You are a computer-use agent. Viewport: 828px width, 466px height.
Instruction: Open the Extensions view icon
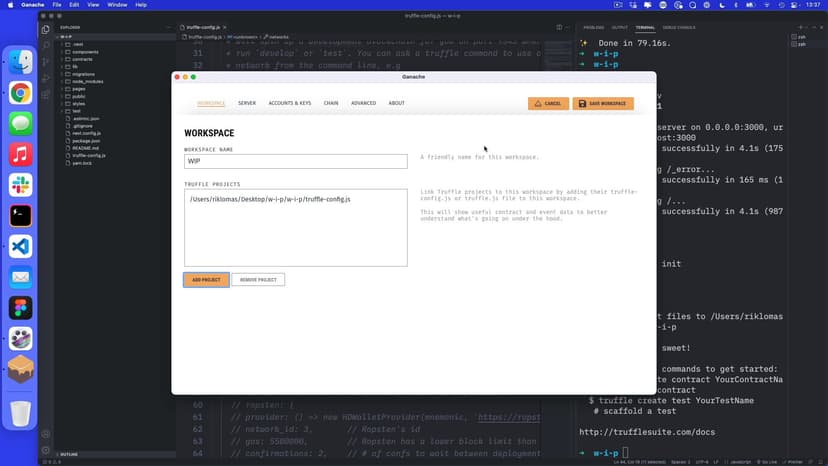46,93
